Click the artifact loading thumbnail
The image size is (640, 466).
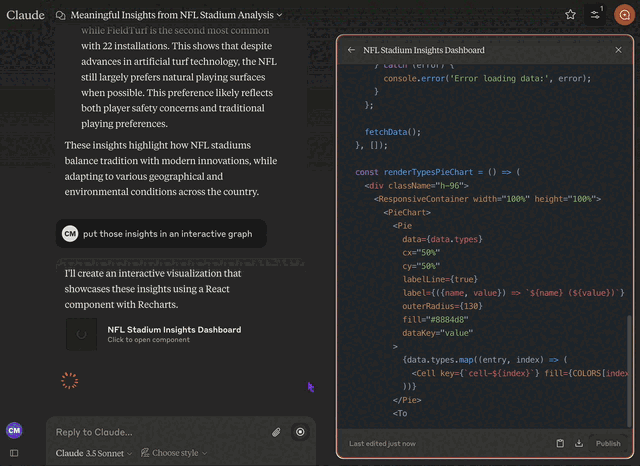[82, 334]
